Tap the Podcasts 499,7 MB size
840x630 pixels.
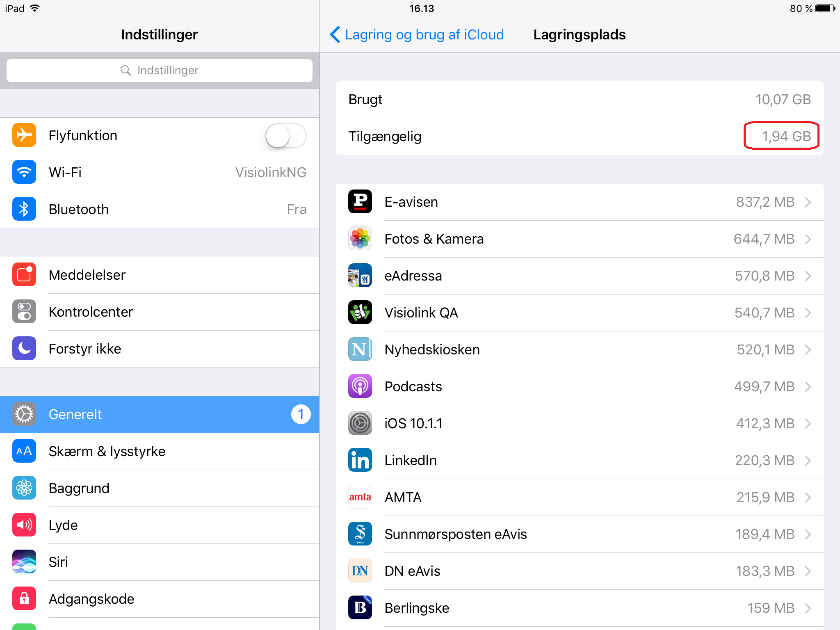click(x=765, y=386)
